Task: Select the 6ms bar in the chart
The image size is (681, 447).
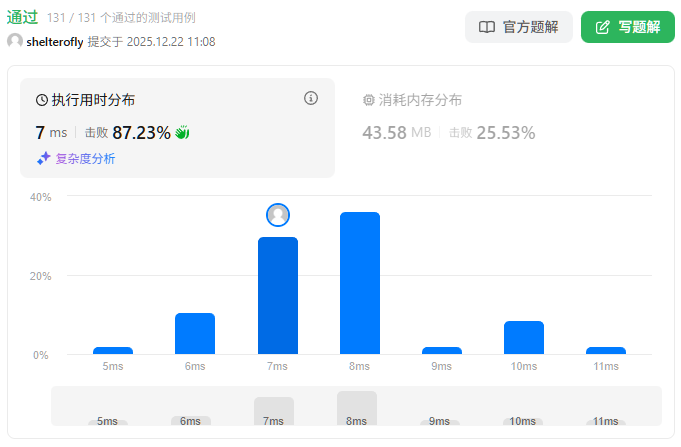Action: pos(195,333)
